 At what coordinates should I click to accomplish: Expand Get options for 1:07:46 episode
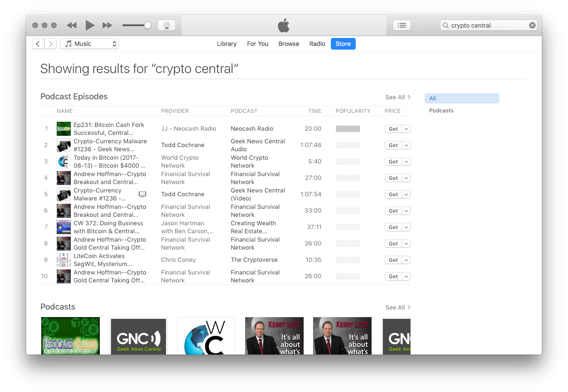point(406,145)
